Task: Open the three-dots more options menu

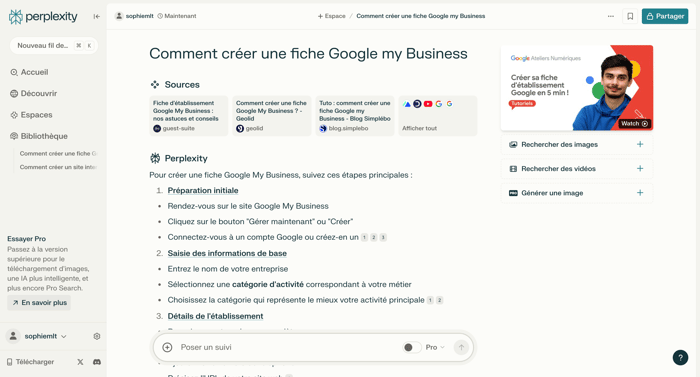Action: (611, 16)
